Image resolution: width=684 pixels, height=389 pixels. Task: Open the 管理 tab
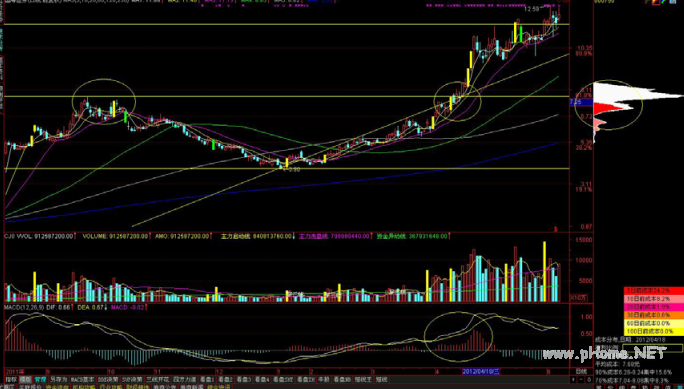point(40,379)
